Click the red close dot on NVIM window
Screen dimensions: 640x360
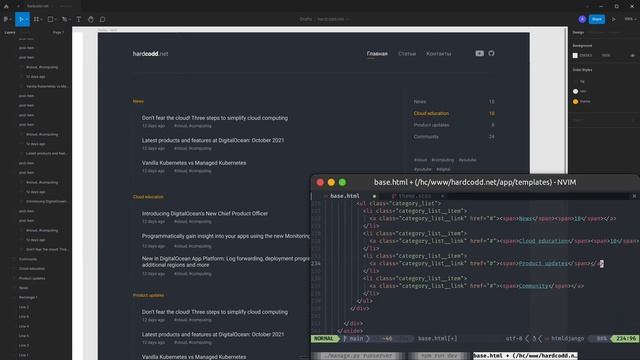click(x=320, y=182)
